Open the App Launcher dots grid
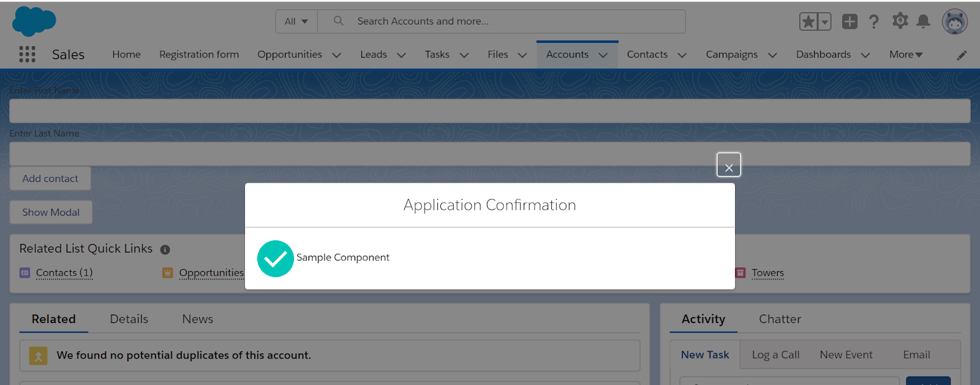This screenshot has height=385, width=980. (27, 55)
